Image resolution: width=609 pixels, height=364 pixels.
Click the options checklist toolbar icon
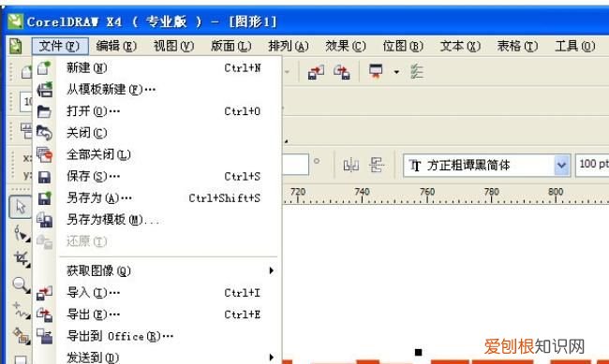[x=417, y=72]
